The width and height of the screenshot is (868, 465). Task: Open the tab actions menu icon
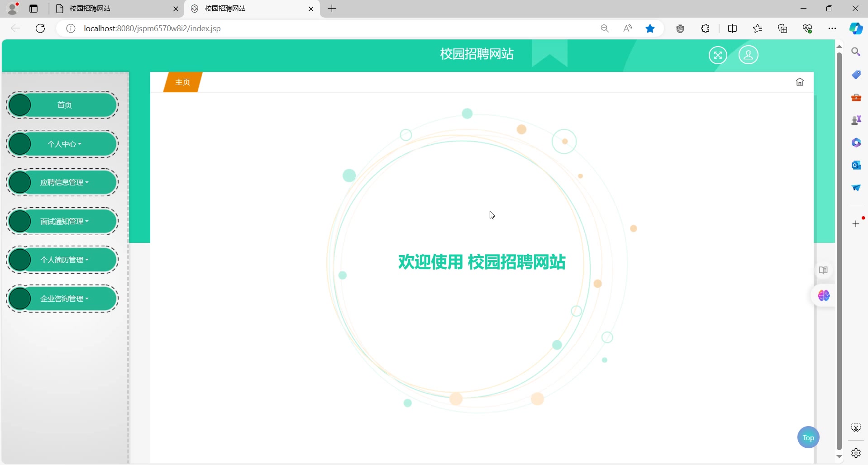pos(33,9)
